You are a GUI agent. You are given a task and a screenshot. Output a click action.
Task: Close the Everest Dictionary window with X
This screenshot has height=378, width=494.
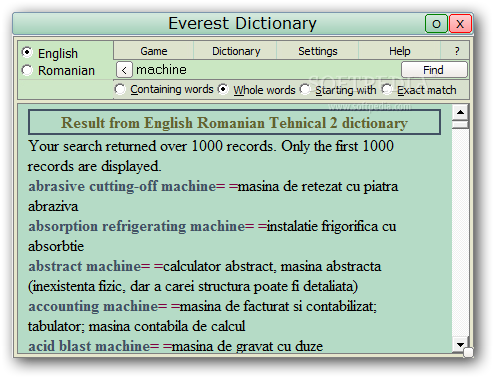[460, 24]
